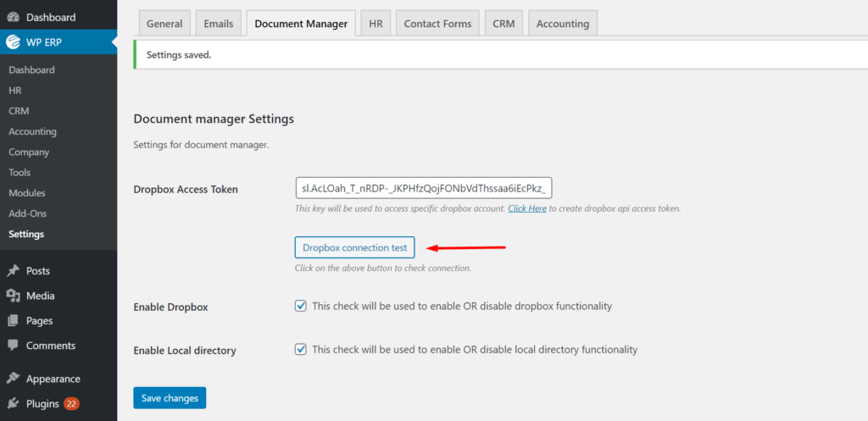Open the Company submenu item

click(29, 152)
